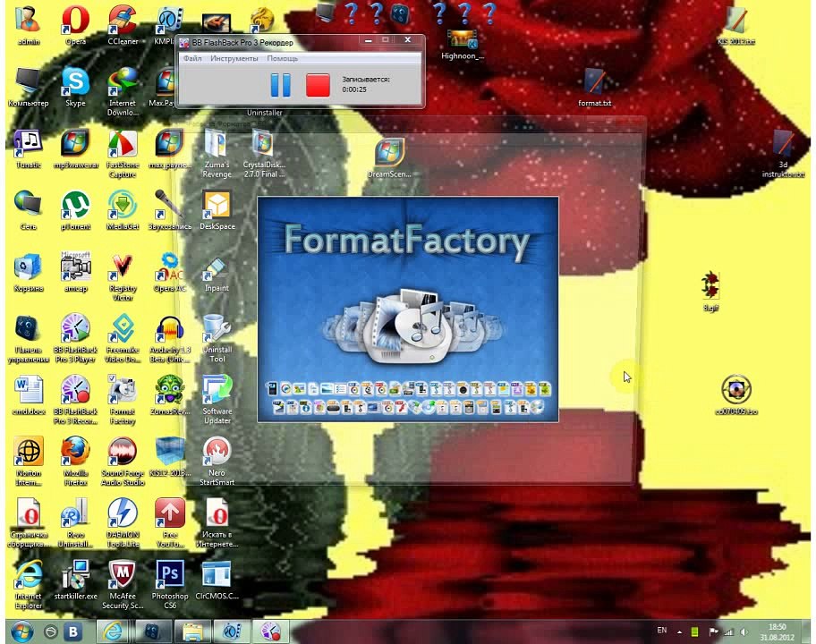The width and height of the screenshot is (816, 644).
Task: Select the max payne desktop shortcut
Action: coord(170,149)
